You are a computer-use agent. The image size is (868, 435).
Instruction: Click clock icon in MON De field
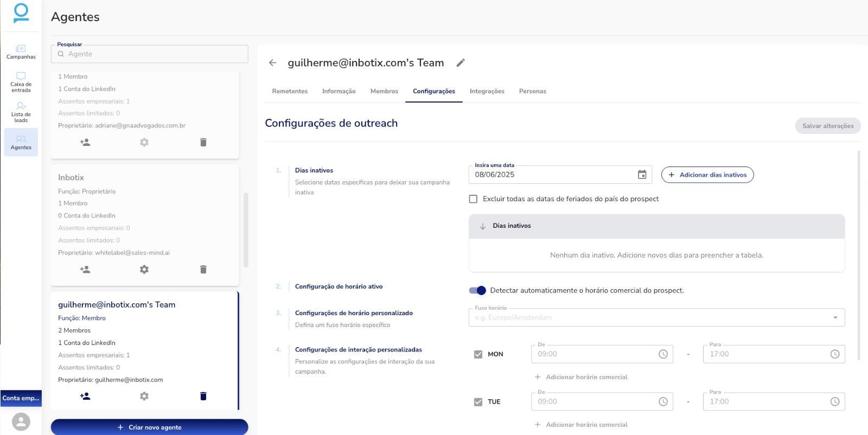663,354
